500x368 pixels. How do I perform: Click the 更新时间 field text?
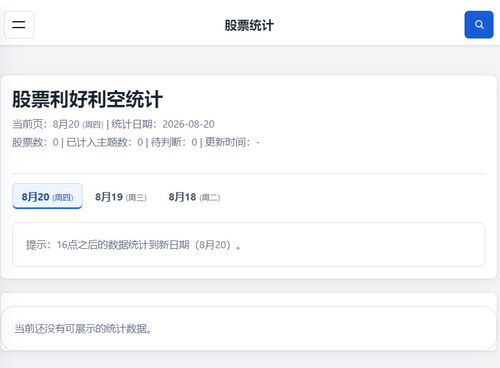tap(232, 142)
